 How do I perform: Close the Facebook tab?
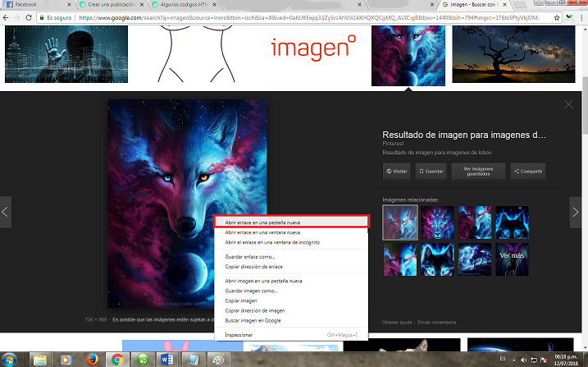click(69, 5)
